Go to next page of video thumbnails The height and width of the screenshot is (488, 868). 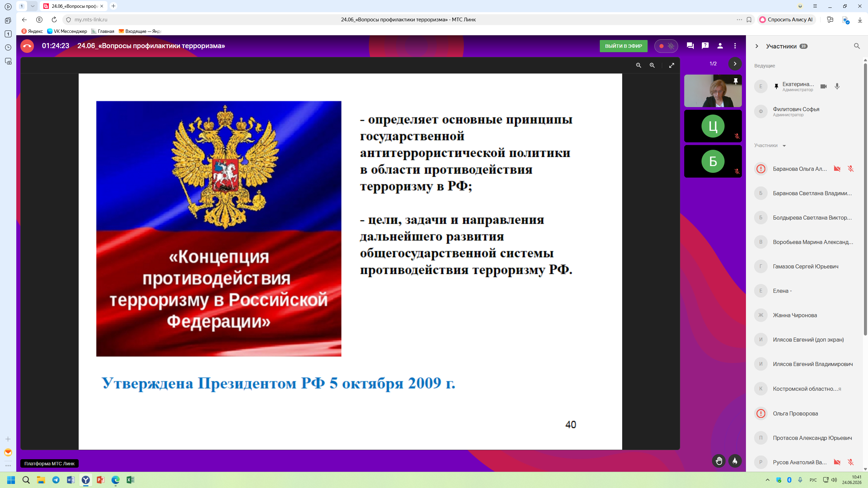pyautogui.click(x=735, y=64)
